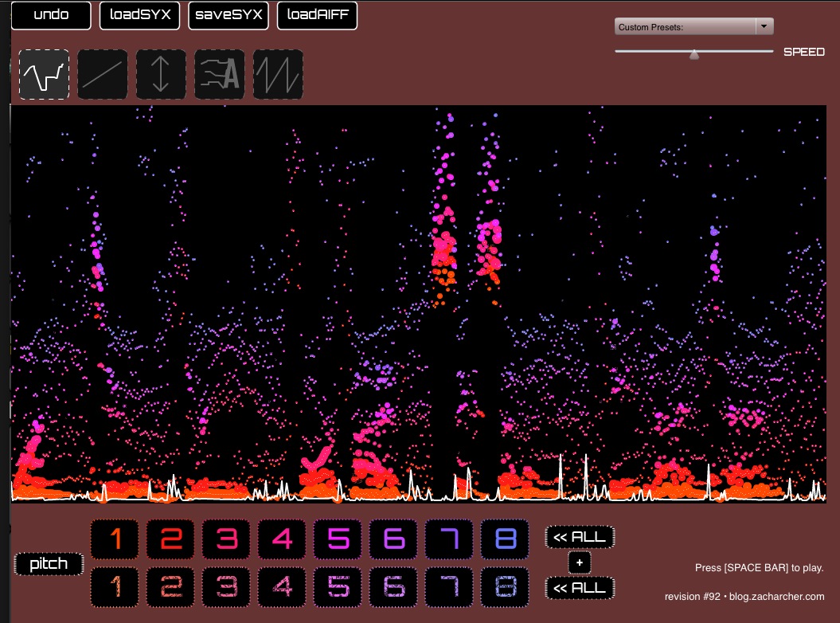This screenshot has width=840, height=623.
Task: Click the loadSYX button
Action: point(140,15)
